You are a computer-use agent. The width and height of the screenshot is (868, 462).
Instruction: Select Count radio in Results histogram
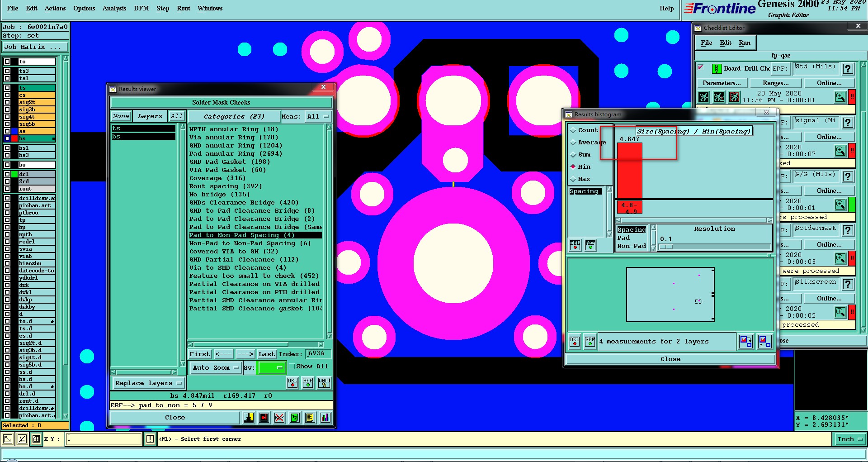(573, 130)
